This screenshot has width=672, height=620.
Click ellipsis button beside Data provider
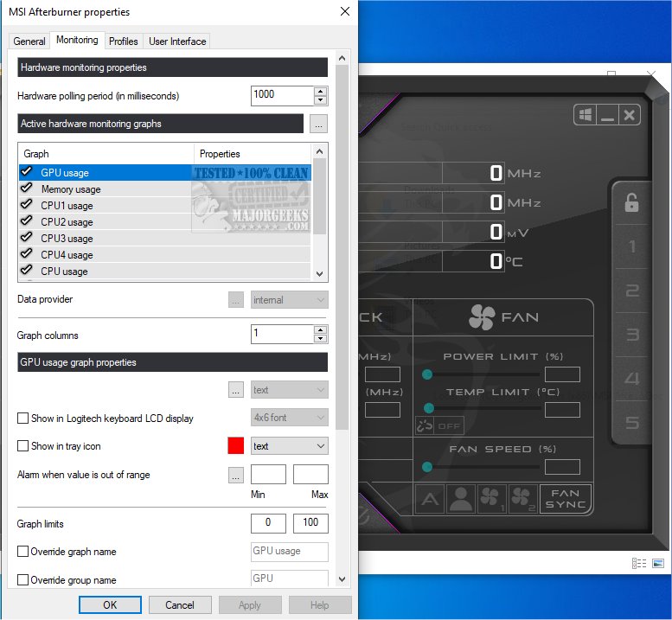pyautogui.click(x=236, y=300)
